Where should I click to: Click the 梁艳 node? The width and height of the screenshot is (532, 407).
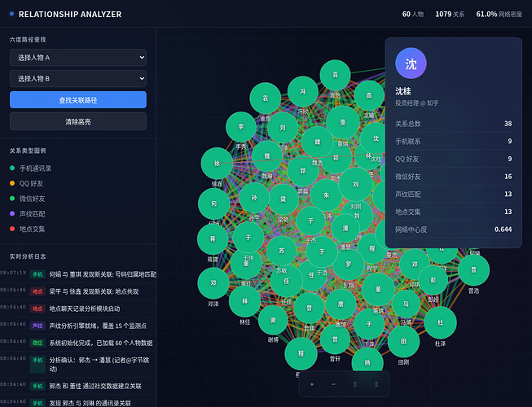tap(283, 199)
